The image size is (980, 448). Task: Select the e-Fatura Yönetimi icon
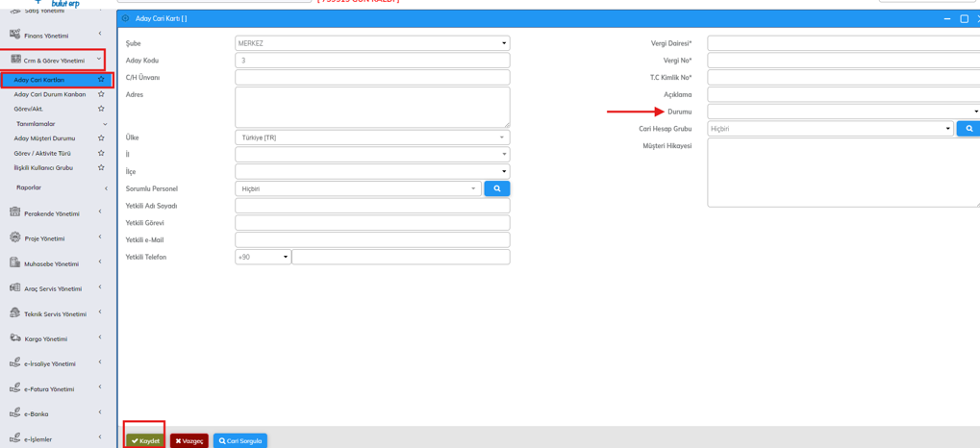pos(14,388)
